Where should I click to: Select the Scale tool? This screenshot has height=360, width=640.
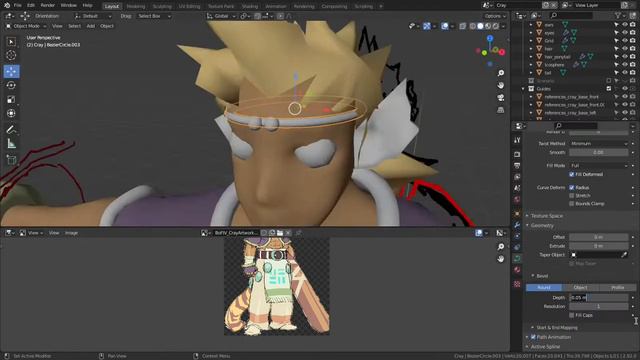point(11,99)
